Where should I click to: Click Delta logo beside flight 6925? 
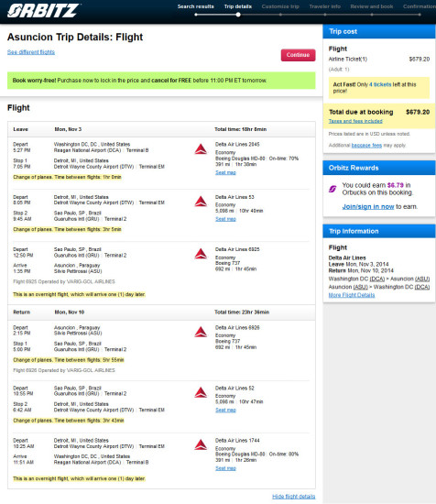coord(201,254)
